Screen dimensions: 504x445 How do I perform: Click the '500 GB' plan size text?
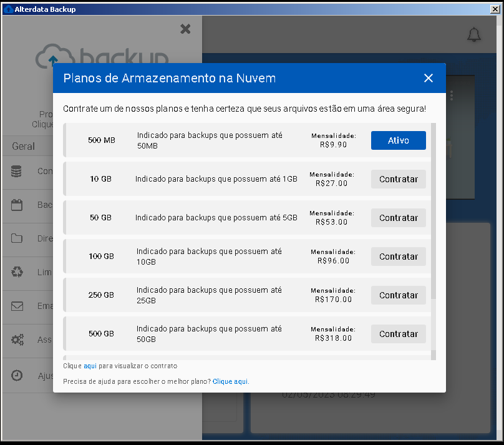coord(101,334)
